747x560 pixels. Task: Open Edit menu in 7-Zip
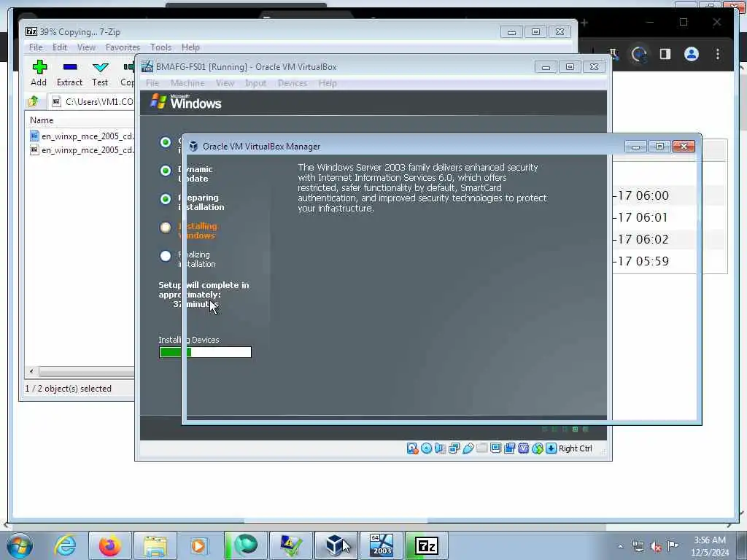(60, 47)
